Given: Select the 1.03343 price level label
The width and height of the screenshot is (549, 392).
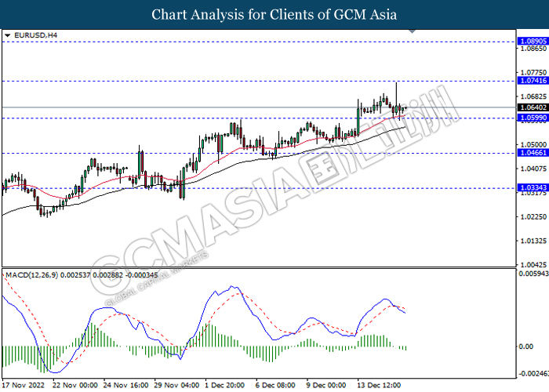Looking at the screenshot, I should click(533, 187).
